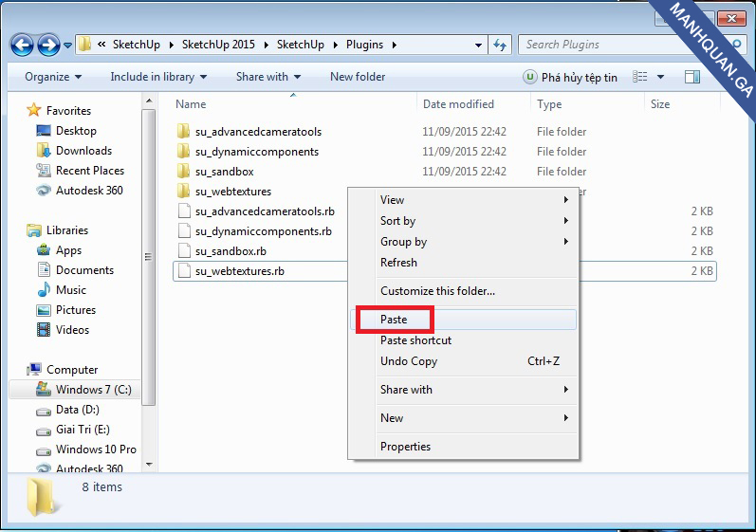The height and width of the screenshot is (532, 756).
Task: Choose Properties from the context menu
Action: [463, 447]
